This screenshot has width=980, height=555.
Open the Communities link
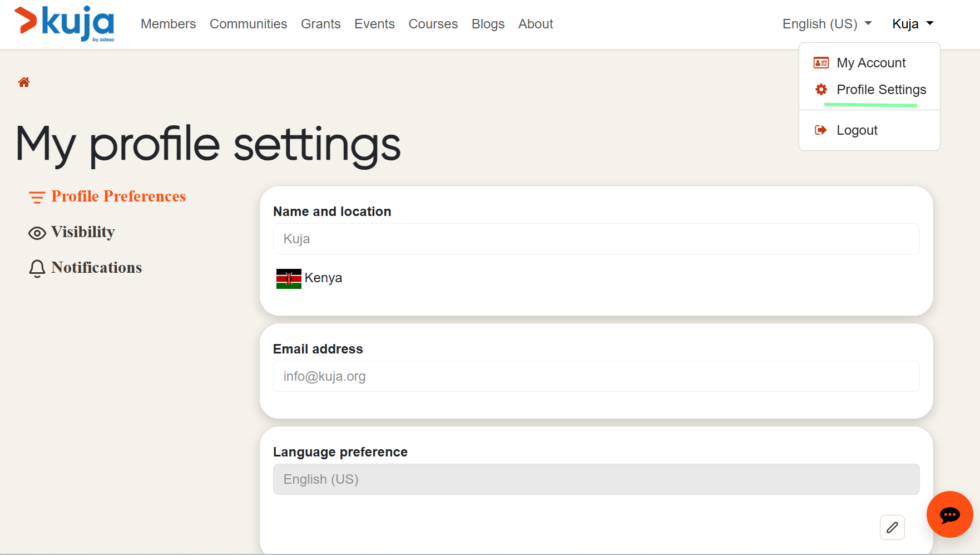(248, 24)
